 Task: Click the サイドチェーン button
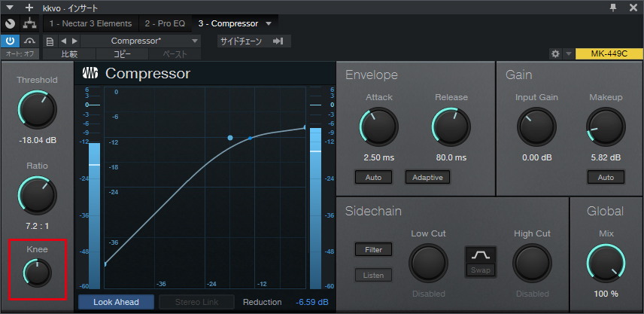[254, 41]
